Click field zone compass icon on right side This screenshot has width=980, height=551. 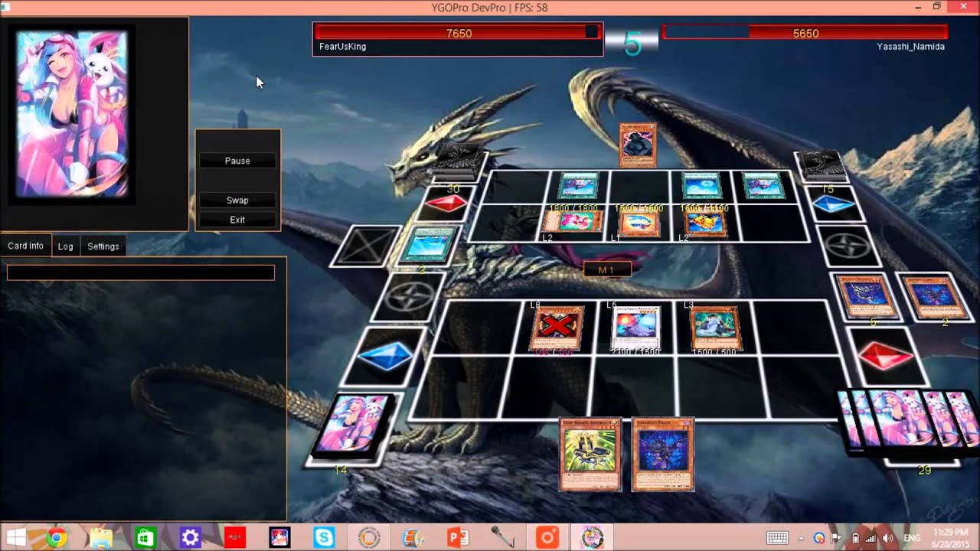tap(848, 246)
